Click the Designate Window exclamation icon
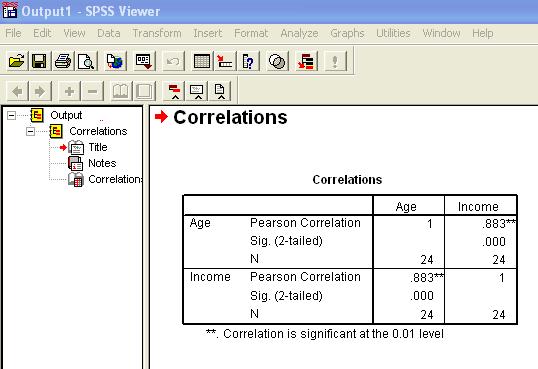The height and width of the screenshot is (369, 538). pos(335,61)
